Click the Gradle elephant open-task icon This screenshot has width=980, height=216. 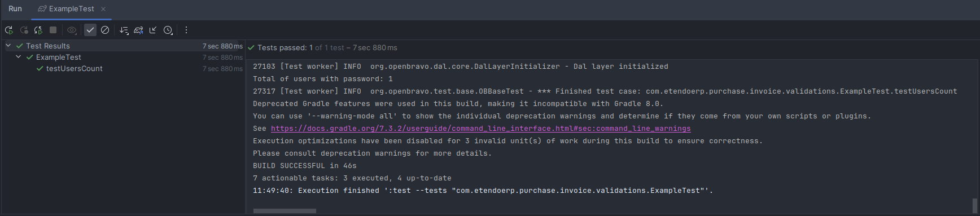138,30
